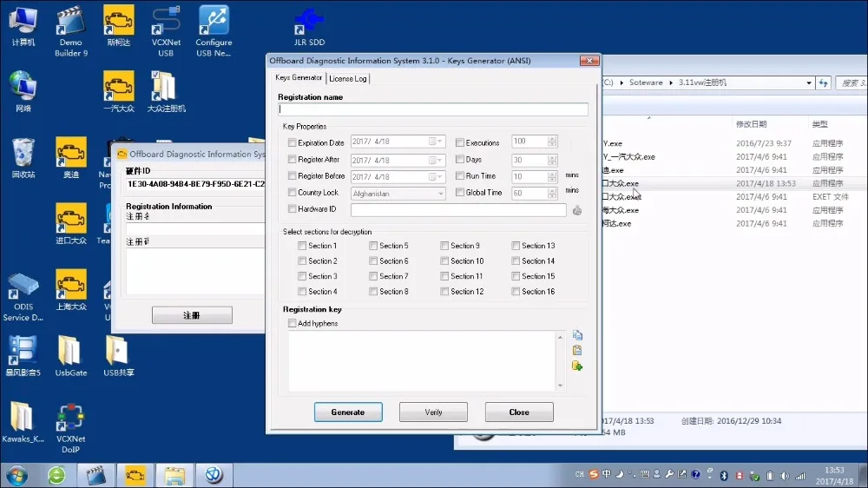This screenshot has height=488, width=868.
Task: Expand the Explorer address bar dropdown arrow
Action: 809,82
